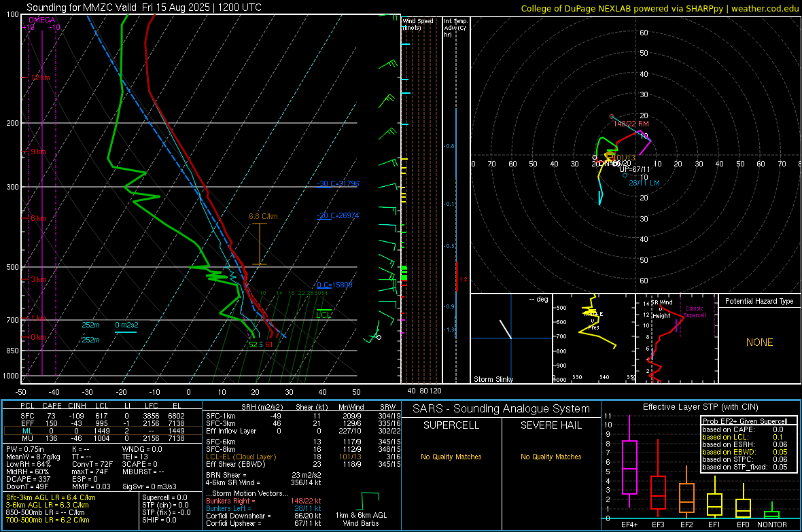
Task: Select the 700-500mb LR = 6.2 C/km line
Action: coord(48,520)
